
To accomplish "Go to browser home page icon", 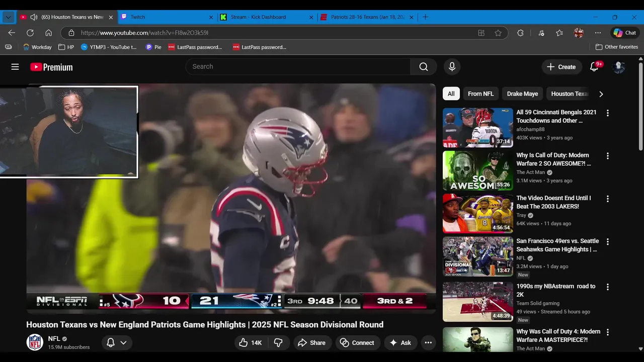I will [x=49, y=33].
